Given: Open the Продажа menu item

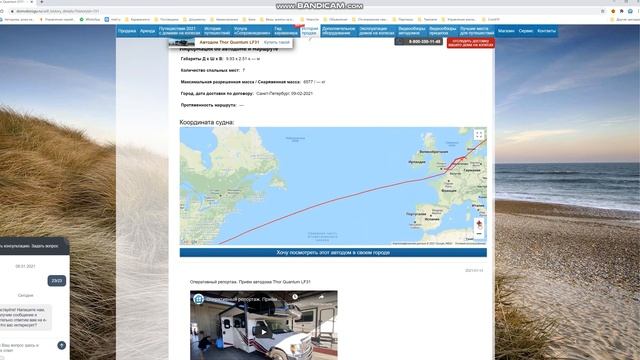Looking at the screenshot, I should coord(127,31).
